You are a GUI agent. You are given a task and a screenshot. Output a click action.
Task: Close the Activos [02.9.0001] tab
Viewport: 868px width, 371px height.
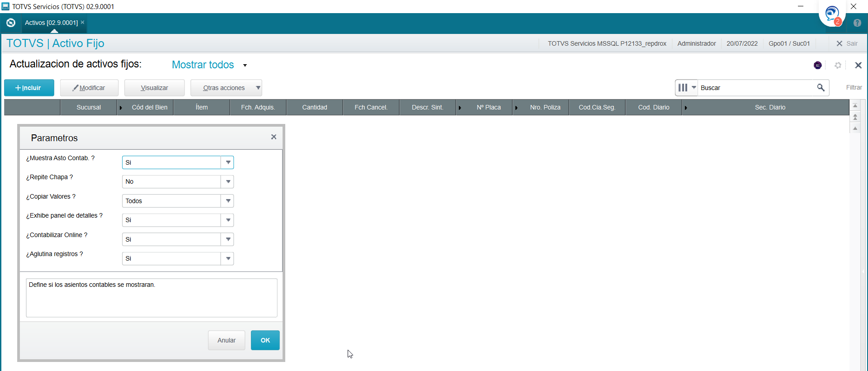[x=83, y=22]
